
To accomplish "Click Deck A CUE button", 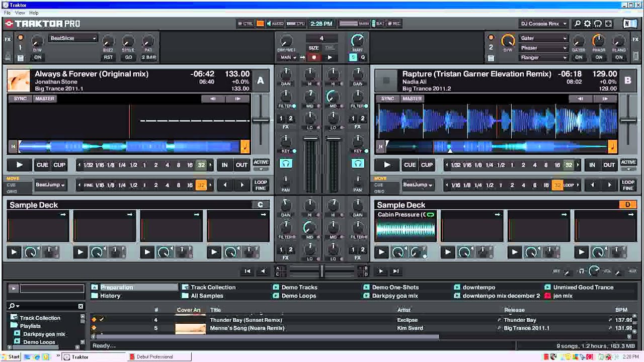I will coord(42,165).
